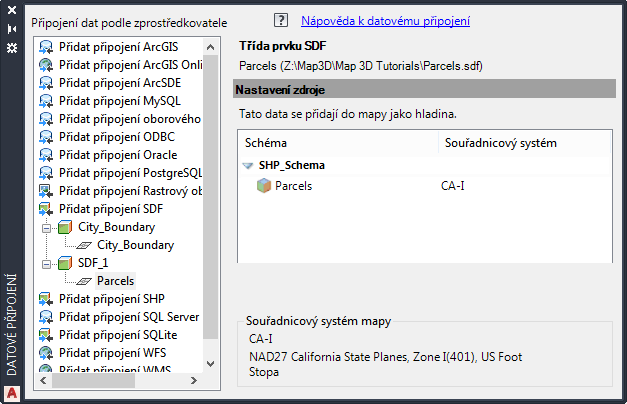Click the Add MySQL connection icon
This screenshot has height=404, width=627.
coord(46,101)
